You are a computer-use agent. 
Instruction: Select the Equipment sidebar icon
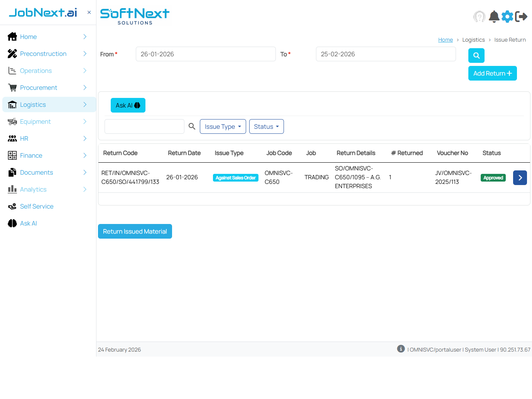12,121
